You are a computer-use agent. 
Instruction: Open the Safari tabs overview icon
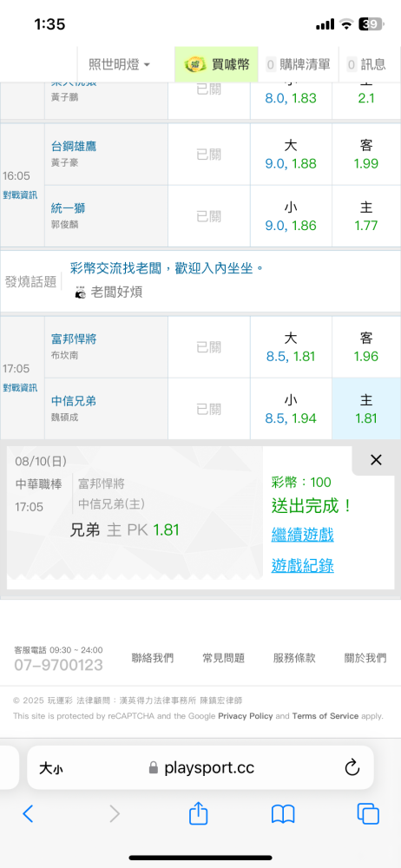coord(368,814)
